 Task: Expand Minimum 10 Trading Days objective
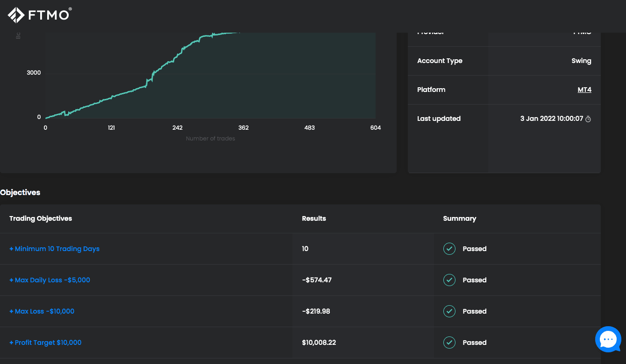(54, 249)
